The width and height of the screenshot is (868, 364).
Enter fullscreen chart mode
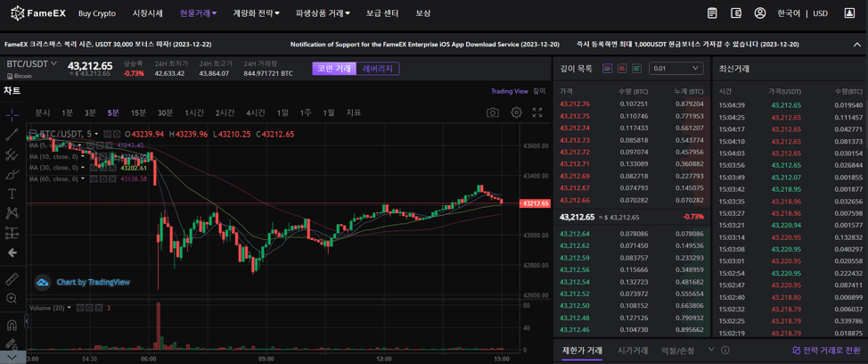tap(537, 113)
